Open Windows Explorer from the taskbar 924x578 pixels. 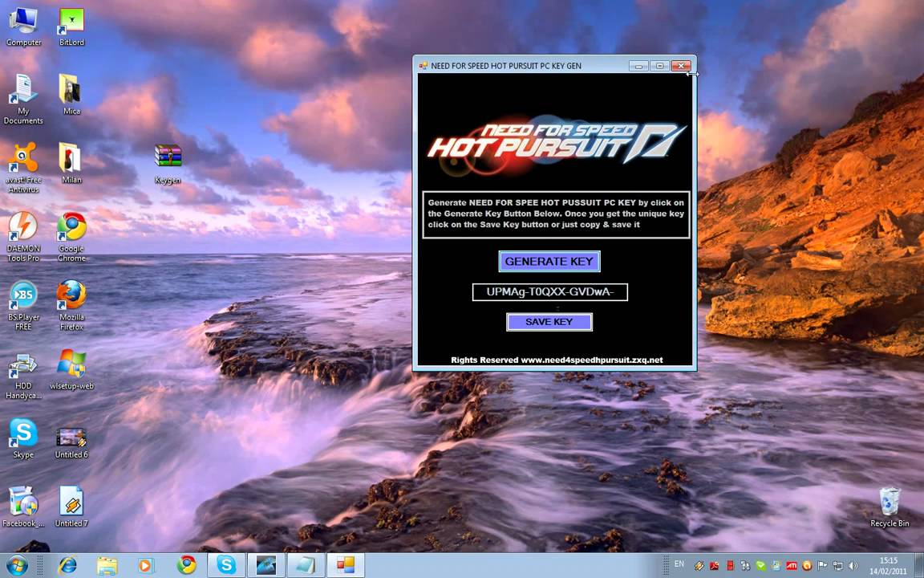pyautogui.click(x=107, y=566)
